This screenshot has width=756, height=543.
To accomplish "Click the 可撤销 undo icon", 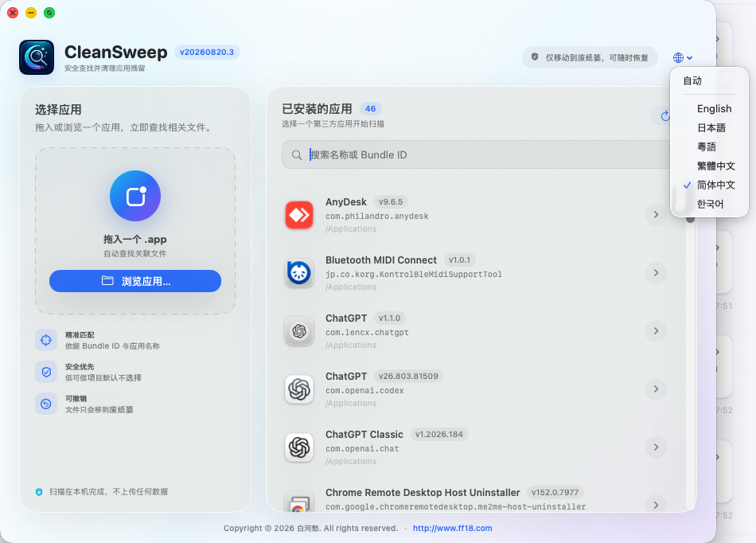I will (x=46, y=404).
